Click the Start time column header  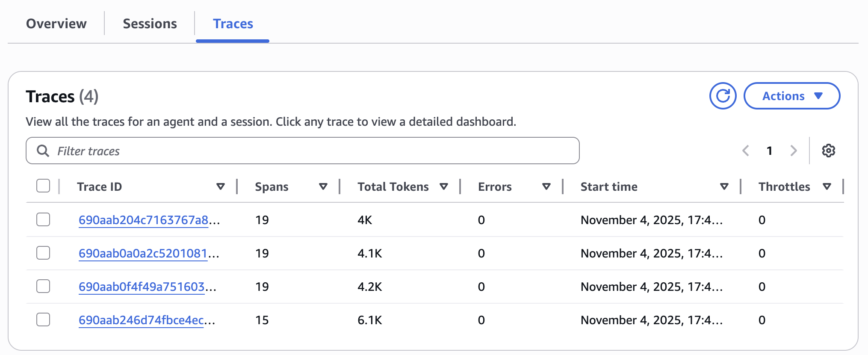[x=609, y=186]
